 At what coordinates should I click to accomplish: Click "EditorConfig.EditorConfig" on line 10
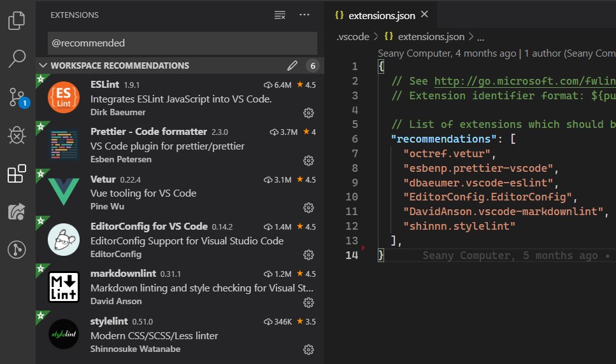click(x=487, y=197)
